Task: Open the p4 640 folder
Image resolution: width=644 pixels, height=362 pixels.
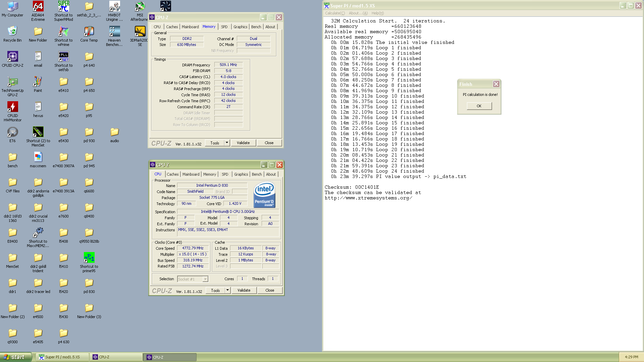Action: [89, 59]
